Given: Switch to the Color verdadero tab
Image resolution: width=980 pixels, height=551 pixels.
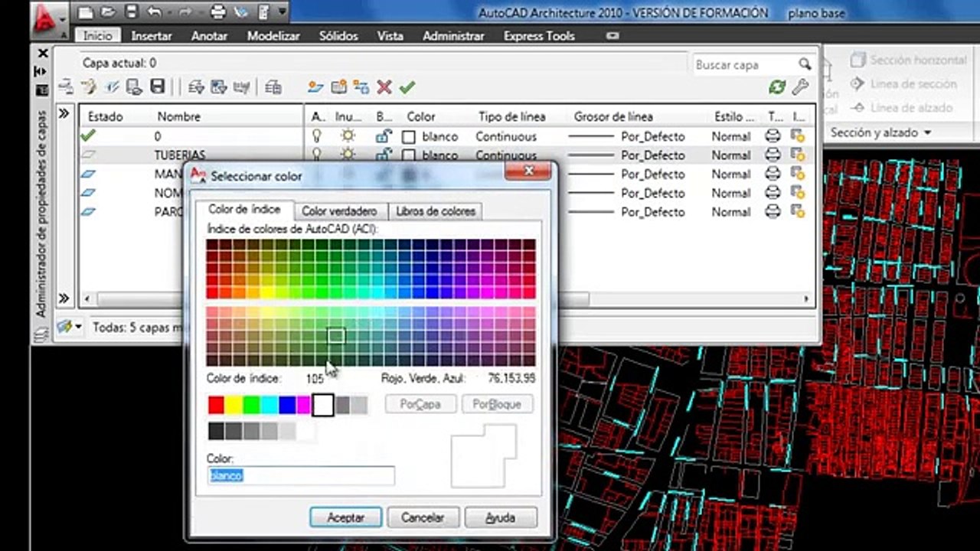Looking at the screenshot, I should (339, 210).
